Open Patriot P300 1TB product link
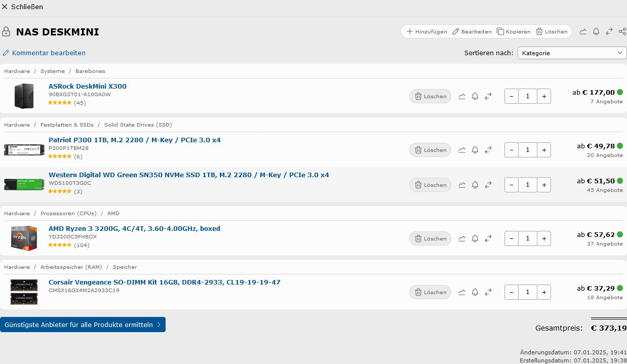The width and height of the screenshot is (627, 364). pyautogui.click(x=135, y=140)
